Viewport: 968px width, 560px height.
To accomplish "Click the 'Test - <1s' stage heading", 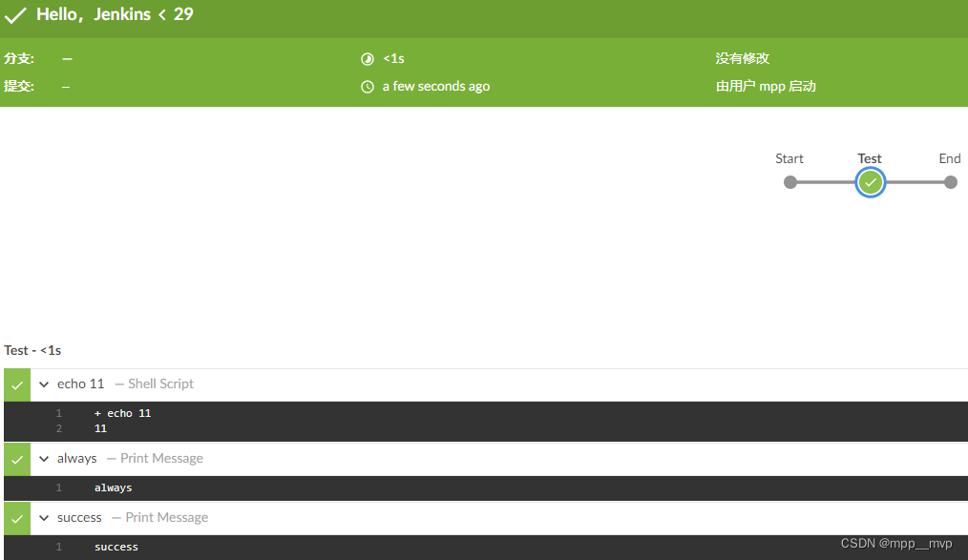I will [32, 350].
